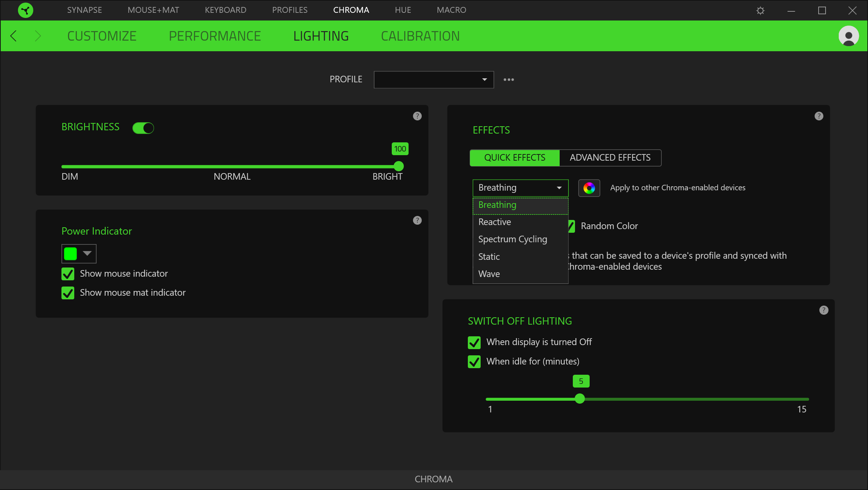Screen dimensions: 868x490
Task: Switch to Advanced Effects
Action: (610, 158)
